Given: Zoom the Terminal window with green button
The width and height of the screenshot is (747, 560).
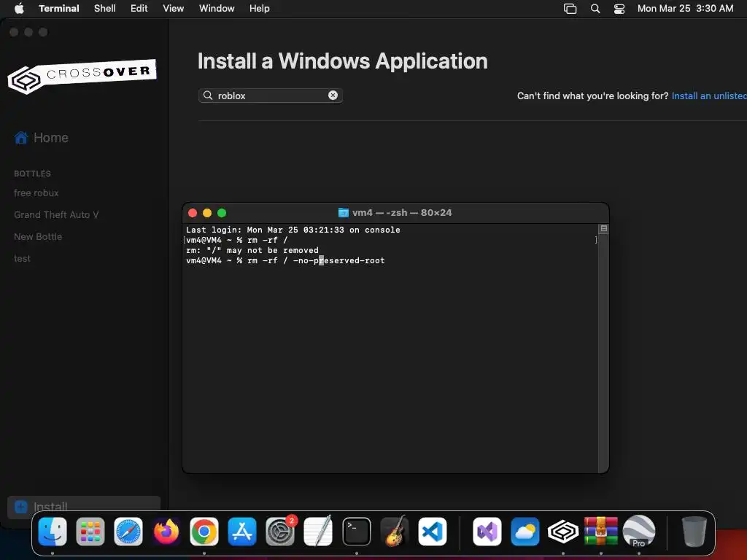Looking at the screenshot, I should [x=222, y=213].
